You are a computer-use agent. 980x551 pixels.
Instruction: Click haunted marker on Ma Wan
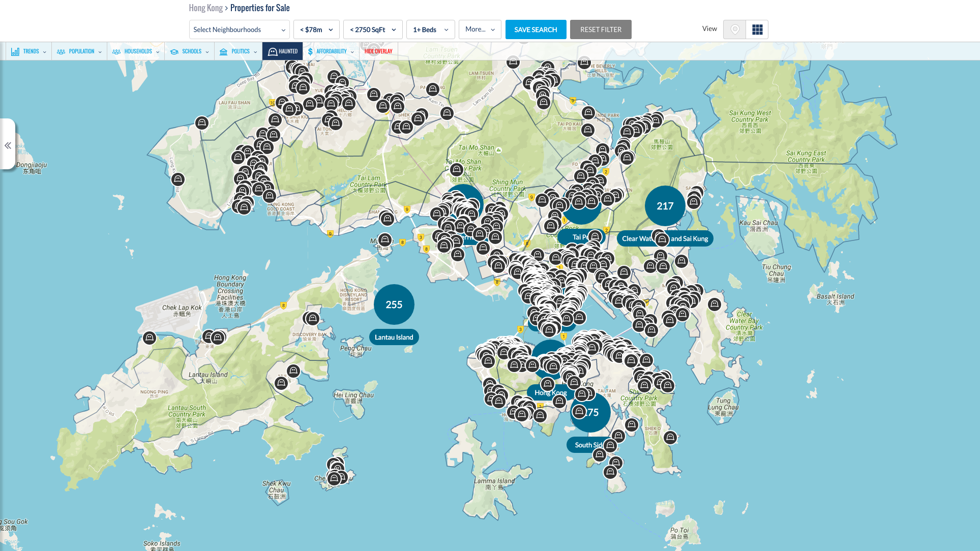(x=385, y=239)
